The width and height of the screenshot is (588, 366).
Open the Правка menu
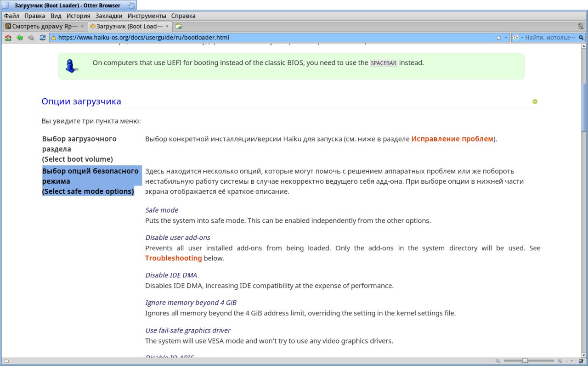click(x=35, y=16)
